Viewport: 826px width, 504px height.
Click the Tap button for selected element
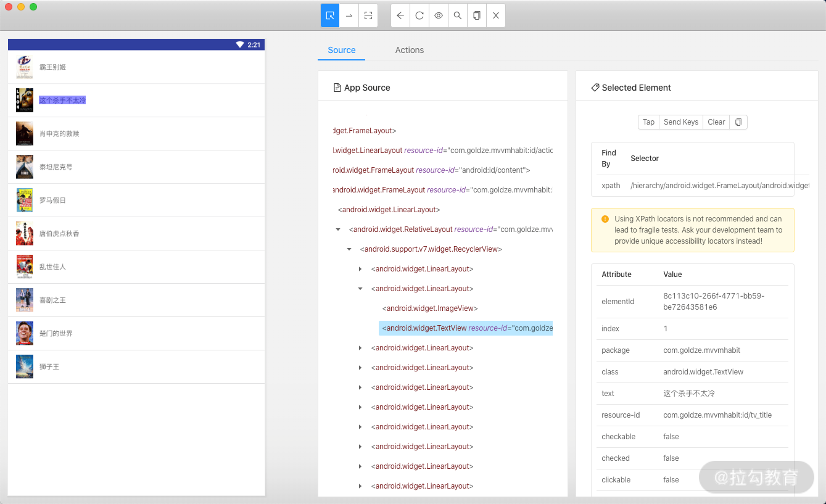point(648,122)
